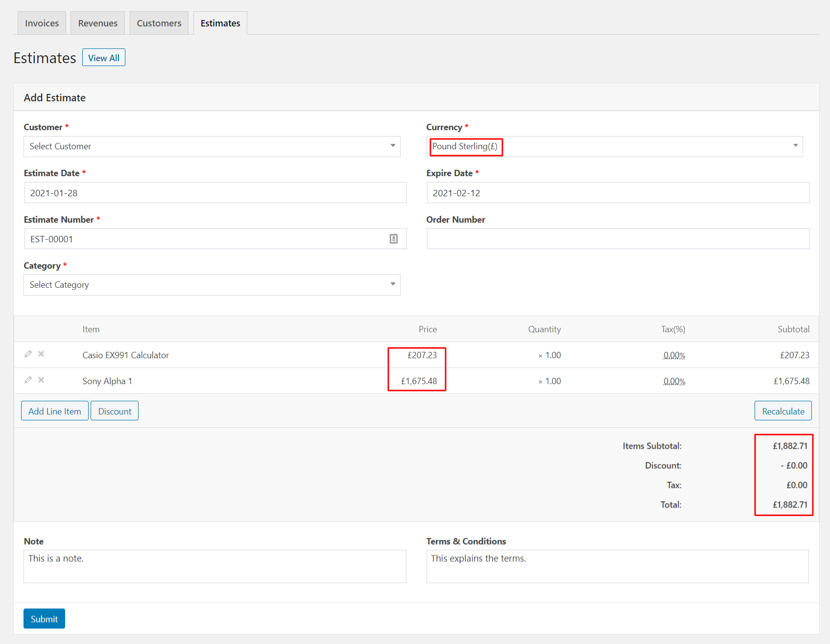Add a new line item
The height and width of the screenshot is (644, 830).
click(x=55, y=411)
